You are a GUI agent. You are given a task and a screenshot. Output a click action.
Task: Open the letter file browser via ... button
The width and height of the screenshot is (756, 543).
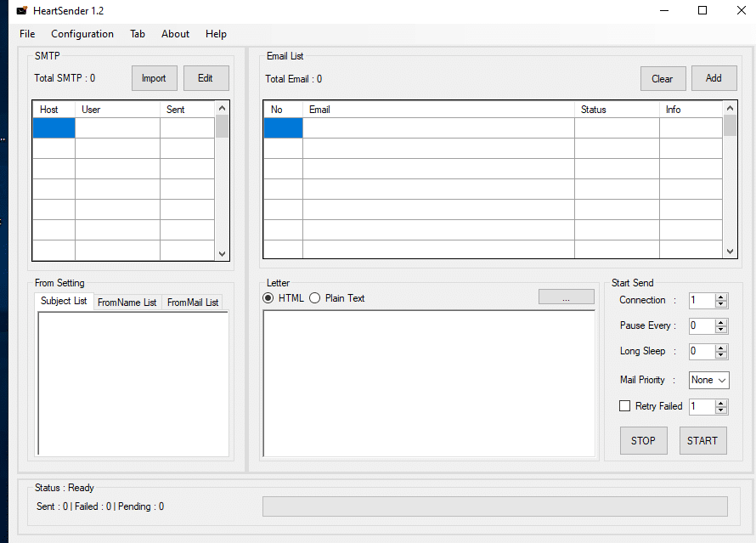pyautogui.click(x=566, y=296)
